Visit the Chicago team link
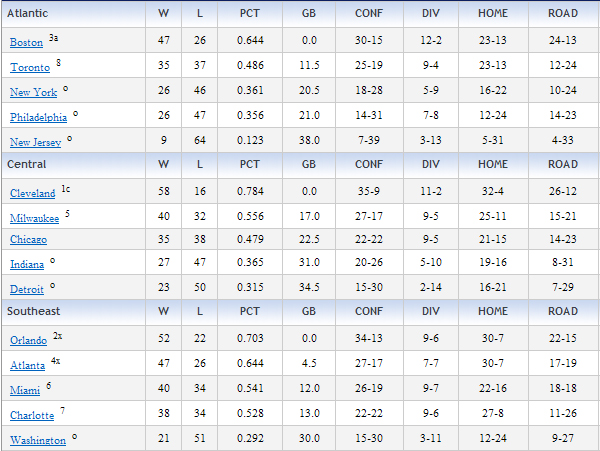This screenshot has width=600, height=451. [28, 240]
